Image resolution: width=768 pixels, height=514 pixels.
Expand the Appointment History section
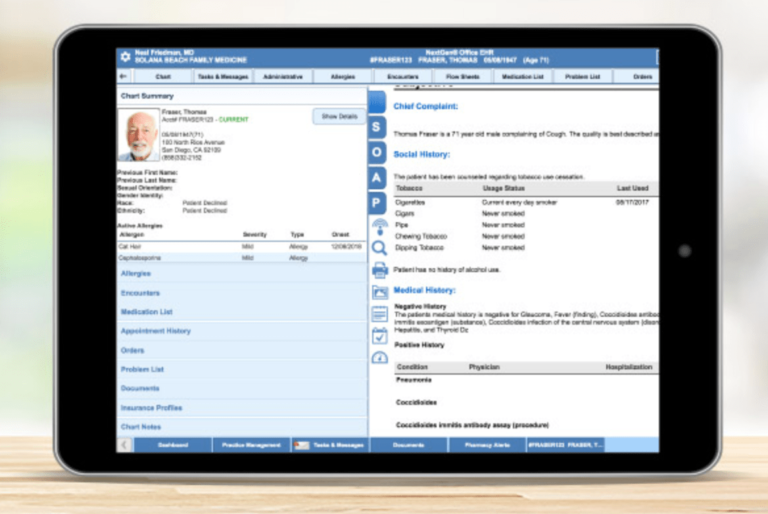(x=242, y=331)
